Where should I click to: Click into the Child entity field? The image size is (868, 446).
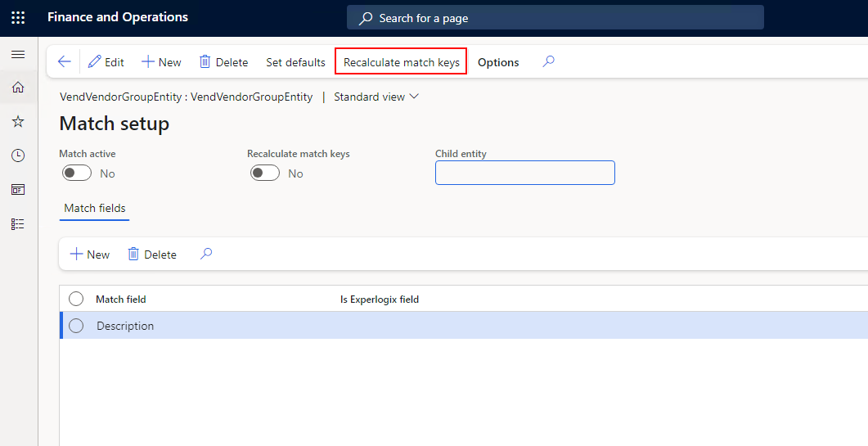524,173
